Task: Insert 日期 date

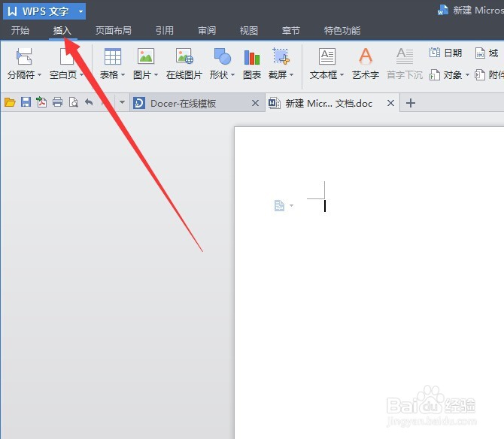Action: [445, 53]
